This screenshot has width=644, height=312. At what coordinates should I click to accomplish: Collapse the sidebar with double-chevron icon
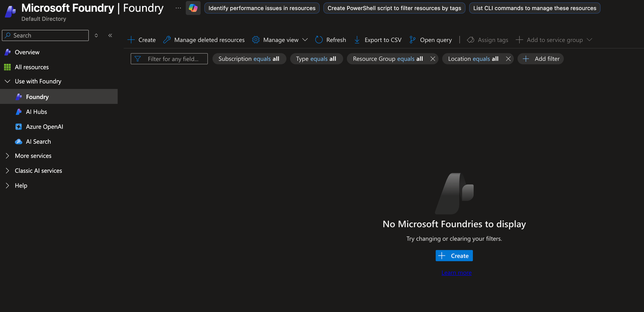click(x=110, y=35)
